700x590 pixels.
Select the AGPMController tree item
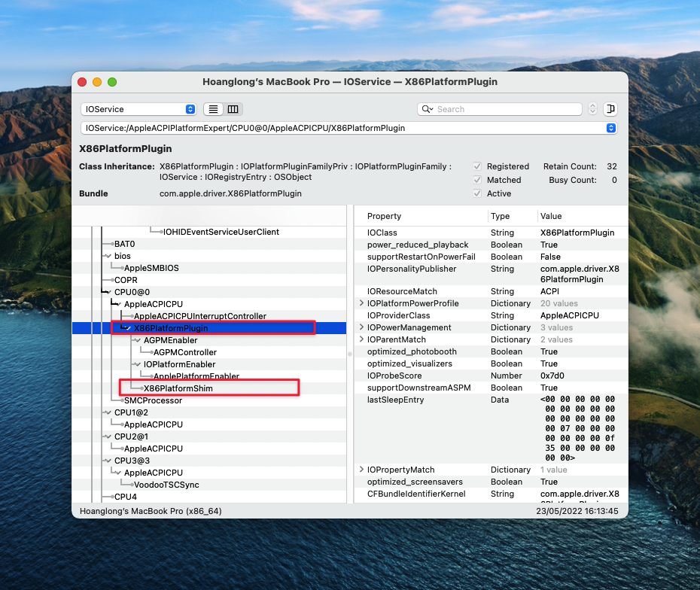pyautogui.click(x=184, y=352)
